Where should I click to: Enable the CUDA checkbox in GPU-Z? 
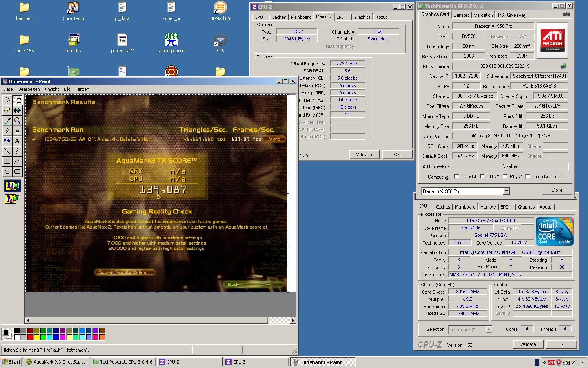[483, 177]
